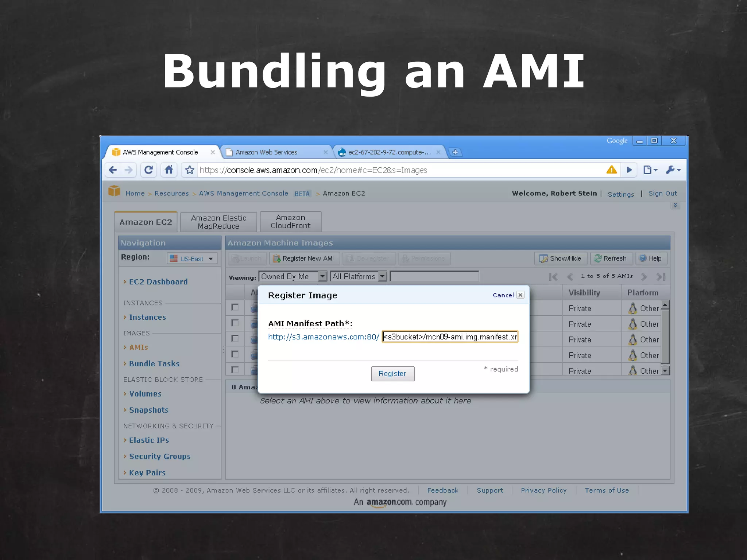Click Register New AMI button
The width and height of the screenshot is (747, 560).
point(305,258)
